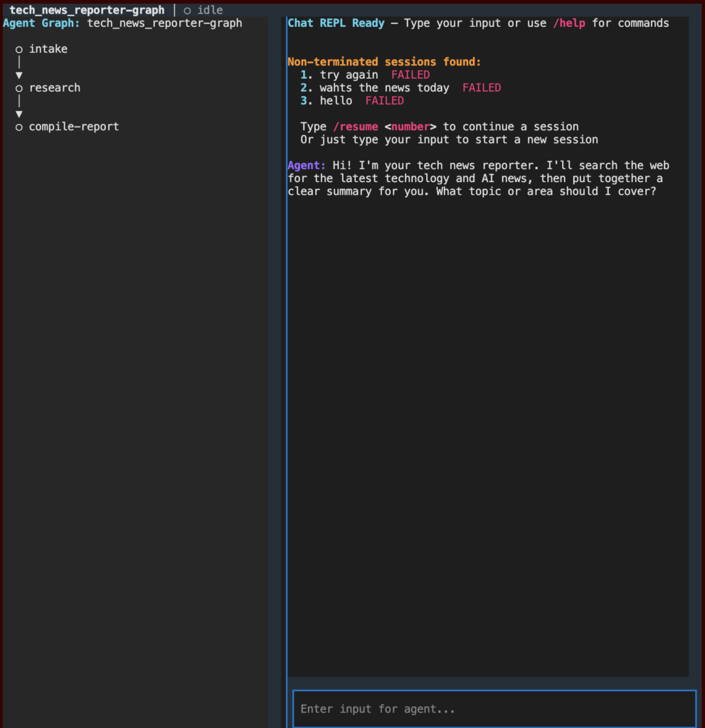Select the "research" node label

(55, 88)
